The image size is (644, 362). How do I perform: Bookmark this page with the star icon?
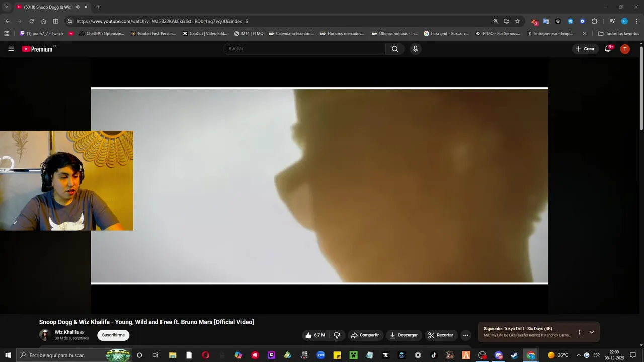[x=517, y=21]
